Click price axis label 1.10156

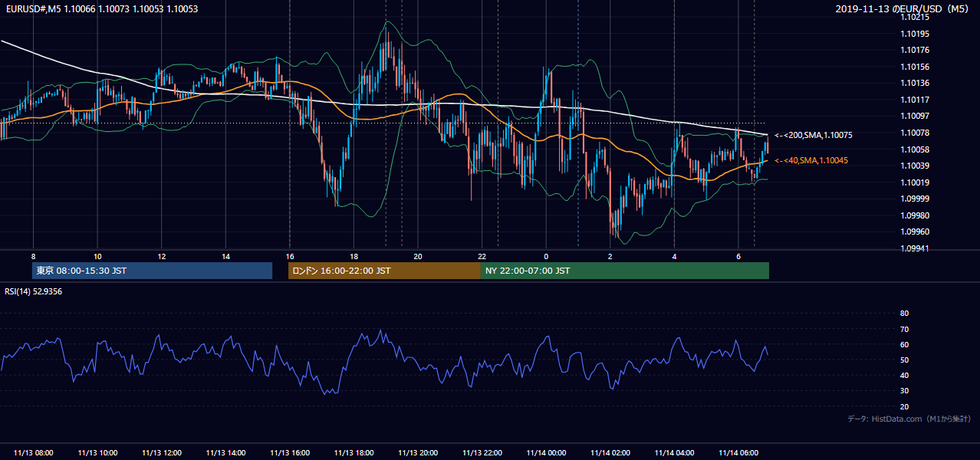pos(916,67)
